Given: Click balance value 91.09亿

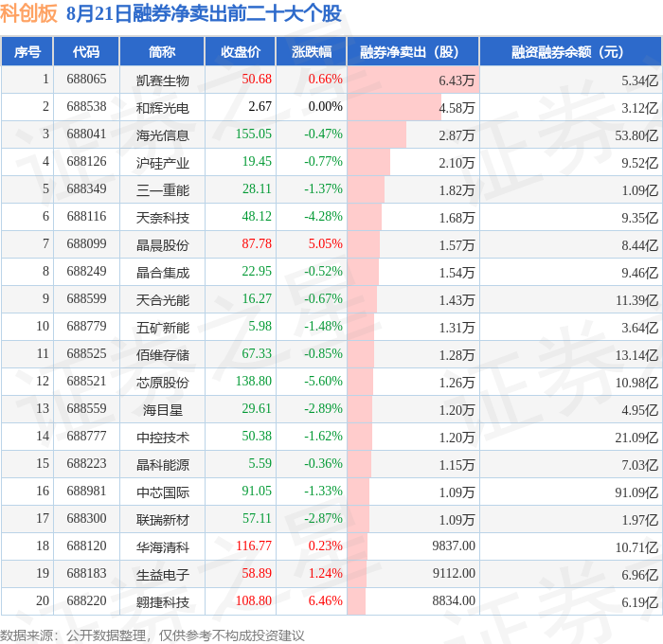Looking at the screenshot, I should [636, 492].
